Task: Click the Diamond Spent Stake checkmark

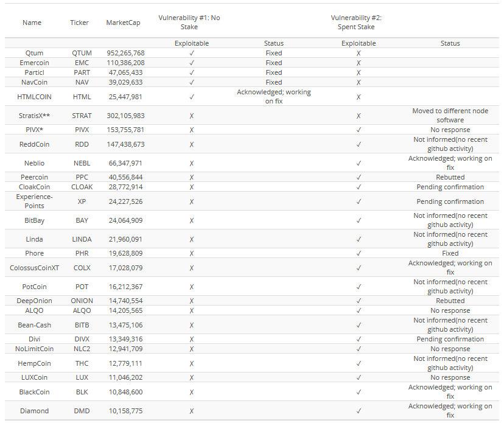Action: click(359, 411)
